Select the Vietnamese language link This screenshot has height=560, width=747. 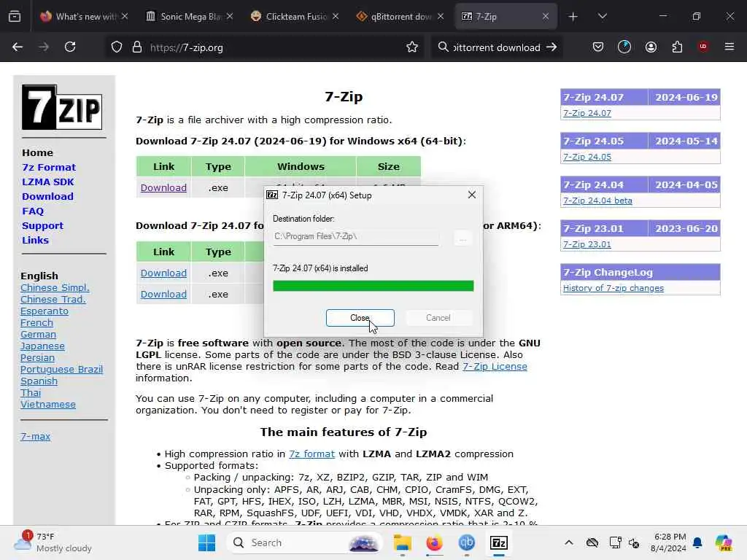pos(48,404)
